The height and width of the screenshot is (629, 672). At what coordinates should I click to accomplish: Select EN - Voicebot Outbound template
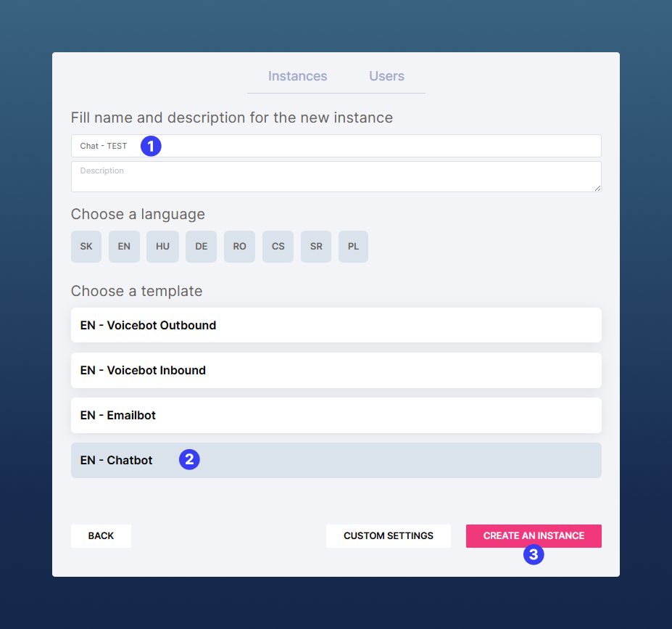coord(336,325)
